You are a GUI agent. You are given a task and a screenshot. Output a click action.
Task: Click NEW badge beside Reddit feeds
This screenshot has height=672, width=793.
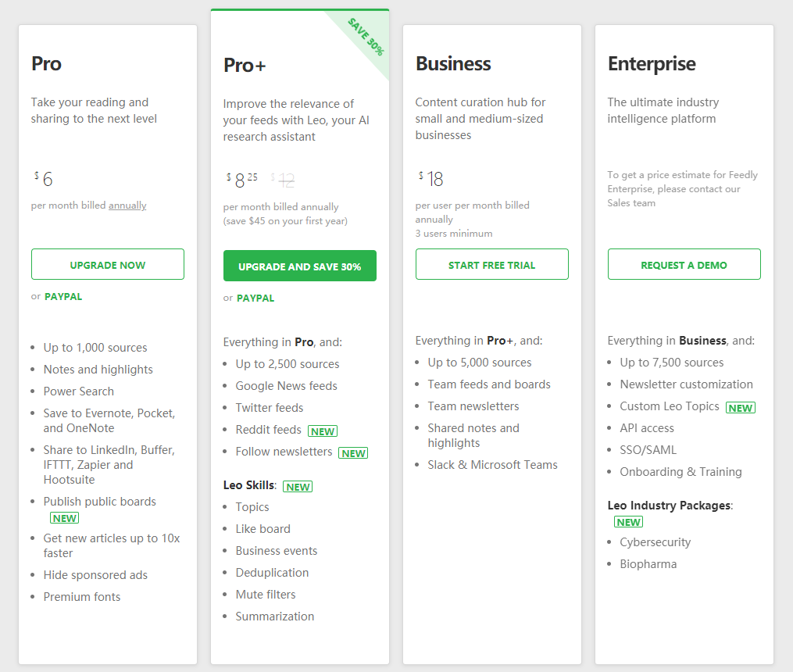click(323, 431)
